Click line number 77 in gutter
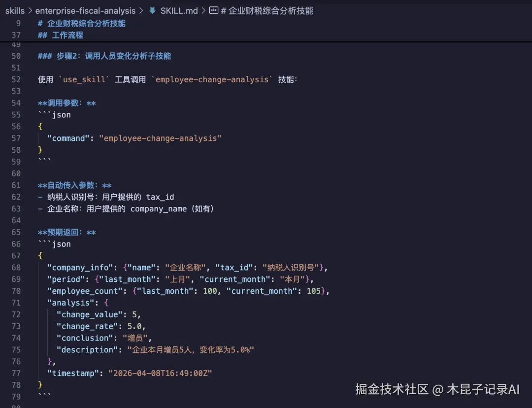The height and width of the screenshot is (408, 532). (x=16, y=373)
